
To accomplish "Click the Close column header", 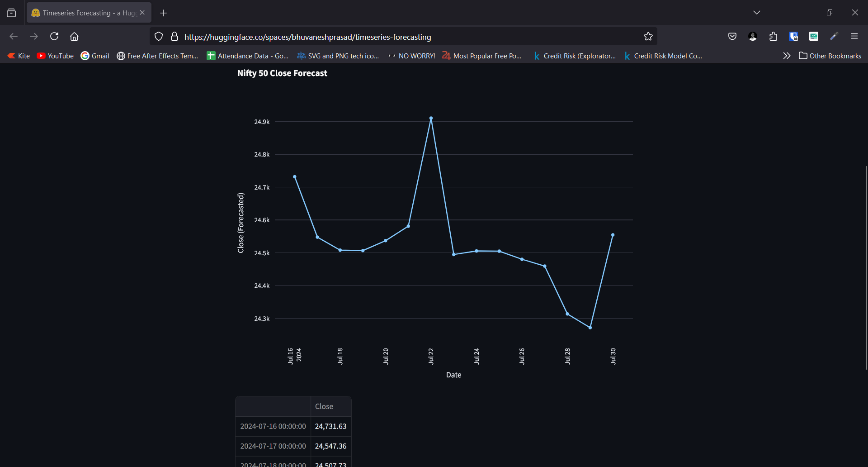I will tap(331, 406).
